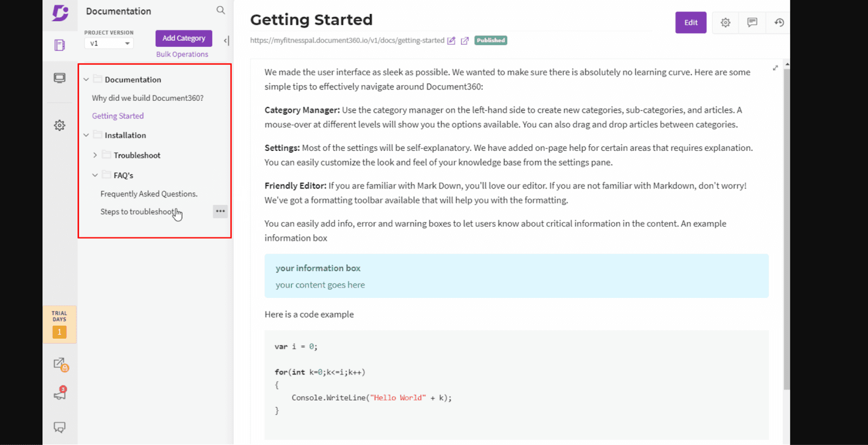868x445 pixels.
Task: Click the getting-started article URL
Action: 347,41
